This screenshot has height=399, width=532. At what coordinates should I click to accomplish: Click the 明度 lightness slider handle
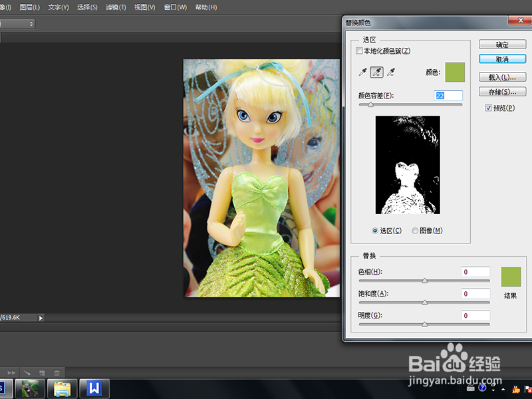424,325
